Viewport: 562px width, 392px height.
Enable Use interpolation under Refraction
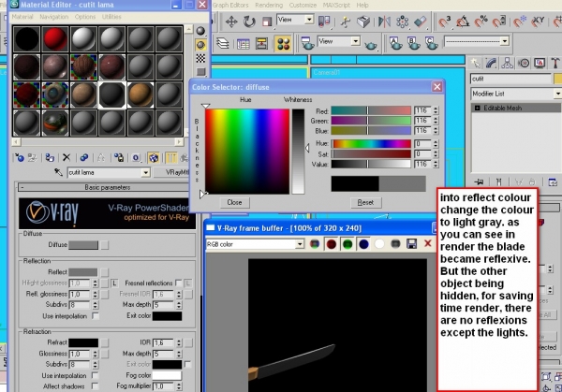[95, 375]
